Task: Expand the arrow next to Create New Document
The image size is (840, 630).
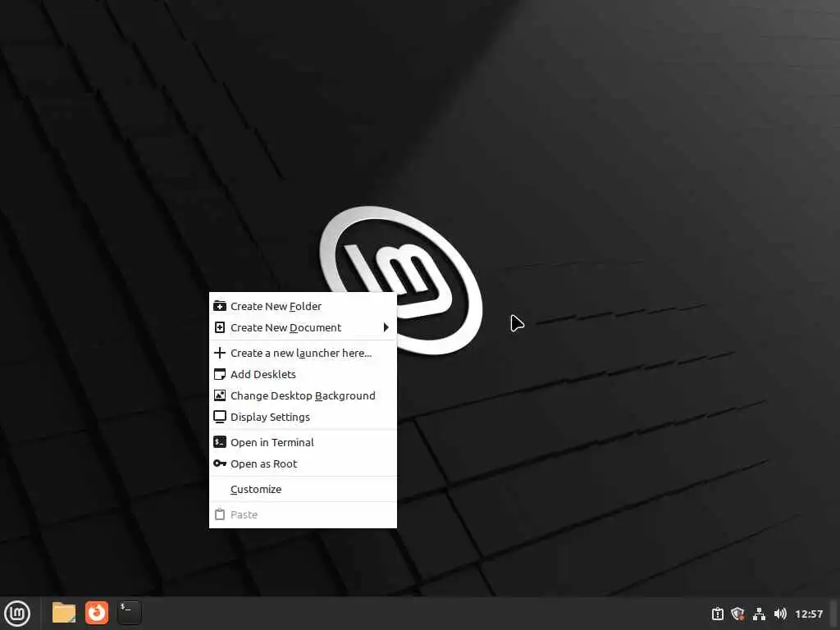Action: point(386,327)
